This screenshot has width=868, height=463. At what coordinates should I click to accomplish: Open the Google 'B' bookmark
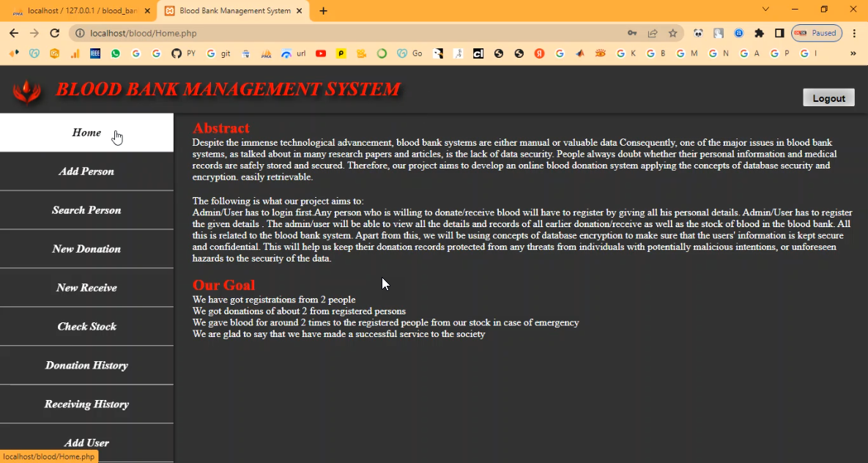pyautogui.click(x=656, y=53)
